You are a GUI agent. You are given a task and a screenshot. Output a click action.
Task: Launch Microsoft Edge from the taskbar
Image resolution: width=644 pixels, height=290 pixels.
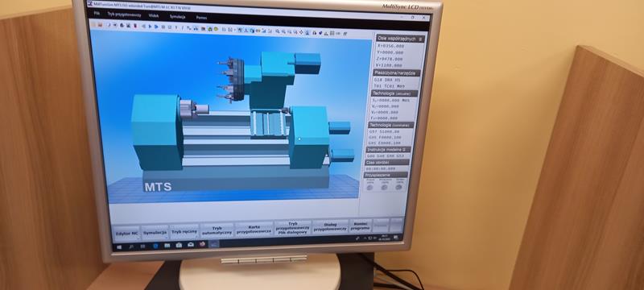pyautogui.click(x=155, y=246)
